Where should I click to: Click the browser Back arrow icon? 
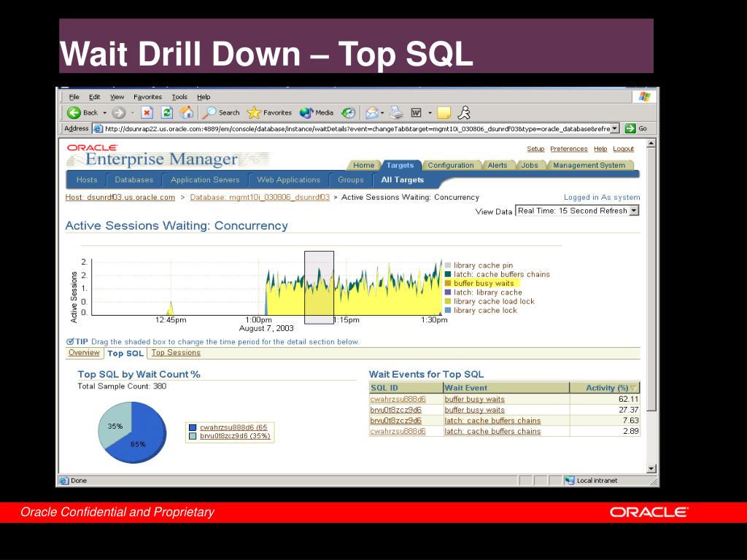(x=74, y=113)
